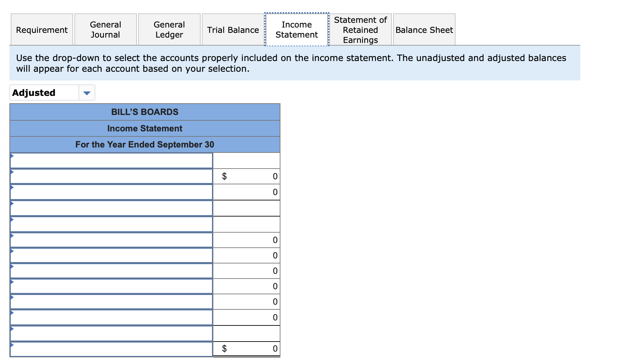Select the Income Statement tab

tap(297, 29)
